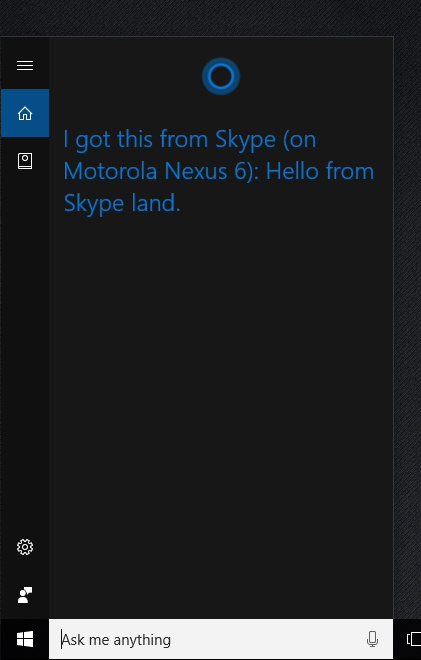Open the Cortana Notebook
This screenshot has width=421, height=660.
pos(25,161)
